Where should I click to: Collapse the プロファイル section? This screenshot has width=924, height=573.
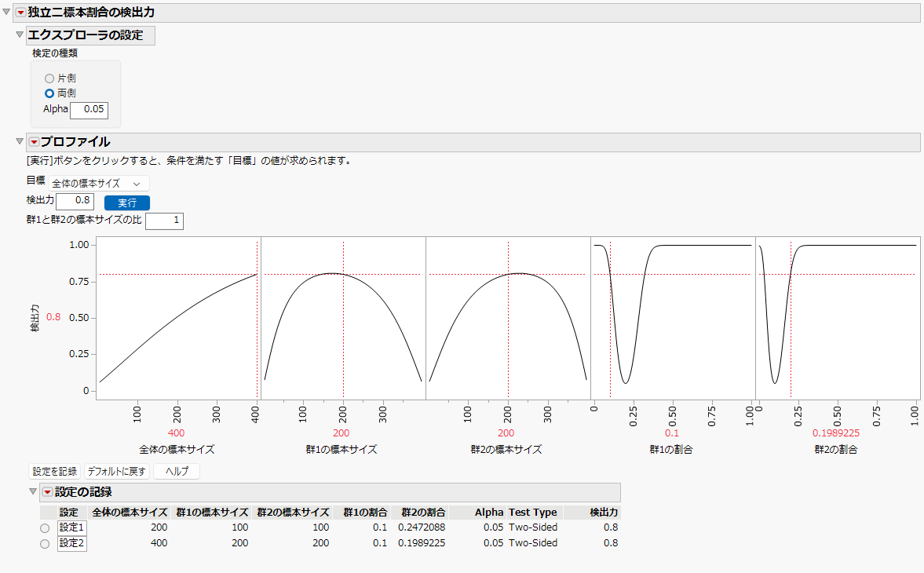point(20,141)
